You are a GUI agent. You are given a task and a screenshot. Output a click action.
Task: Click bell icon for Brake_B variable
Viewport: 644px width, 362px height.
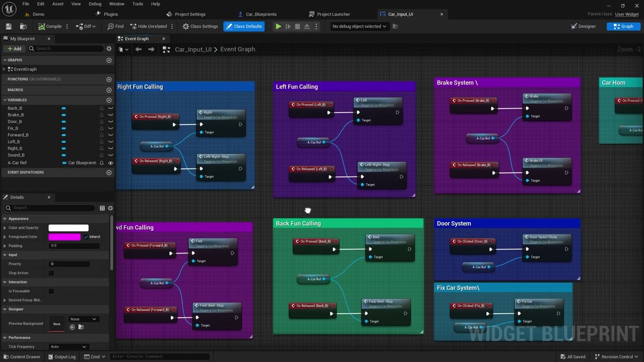click(102, 115)
